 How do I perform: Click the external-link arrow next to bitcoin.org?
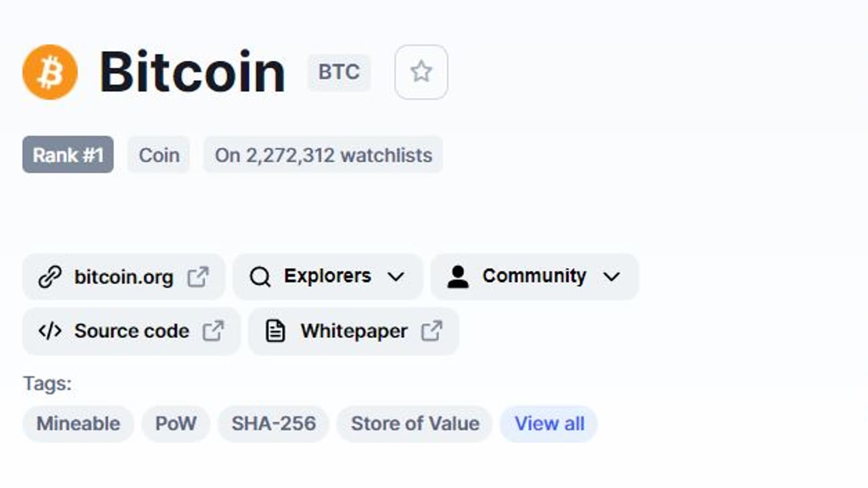point(198,277)
